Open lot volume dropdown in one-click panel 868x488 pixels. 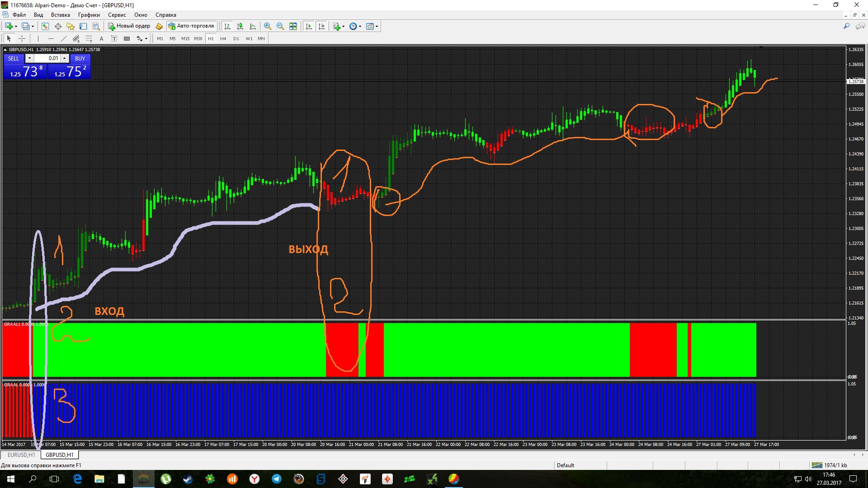[x=29, y=58]
